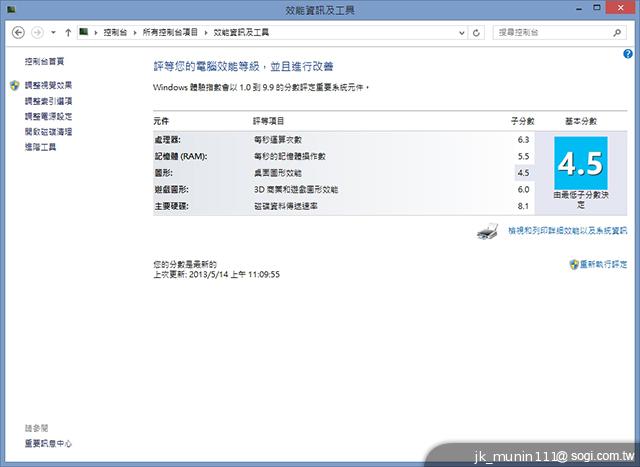Select 所有控制台項目 breadcrumb
The height and width of the screenshot is (467, 640).
click(x=170, y=32)
